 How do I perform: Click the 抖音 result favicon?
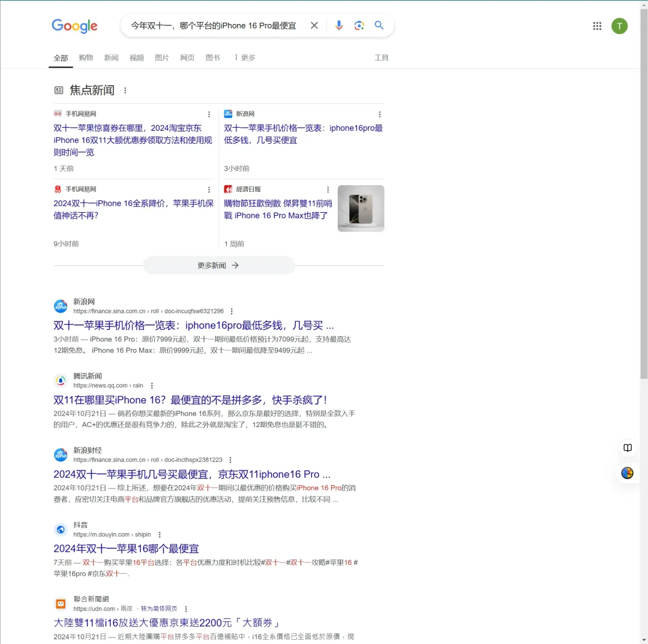(x=61, y=529)
